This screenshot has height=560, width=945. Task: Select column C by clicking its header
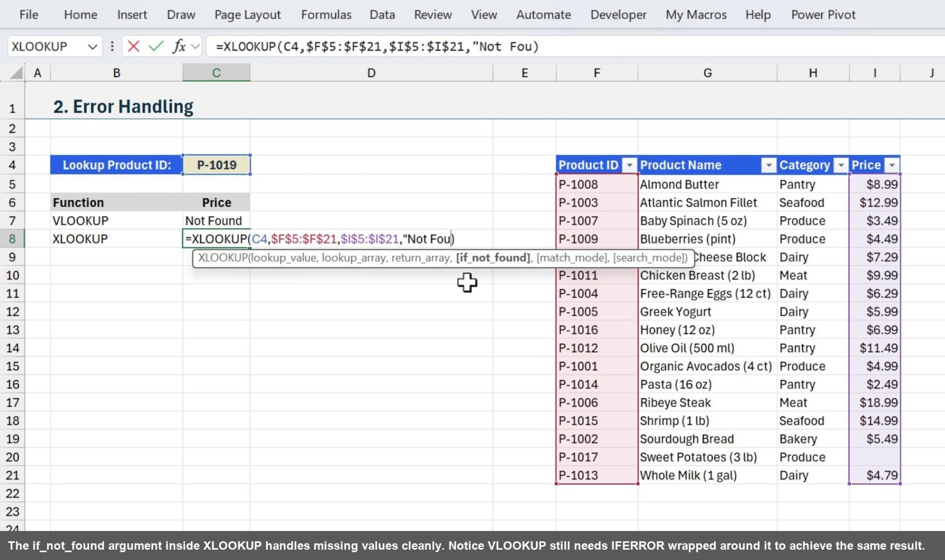pyautogui.click(x=216, y=72)
